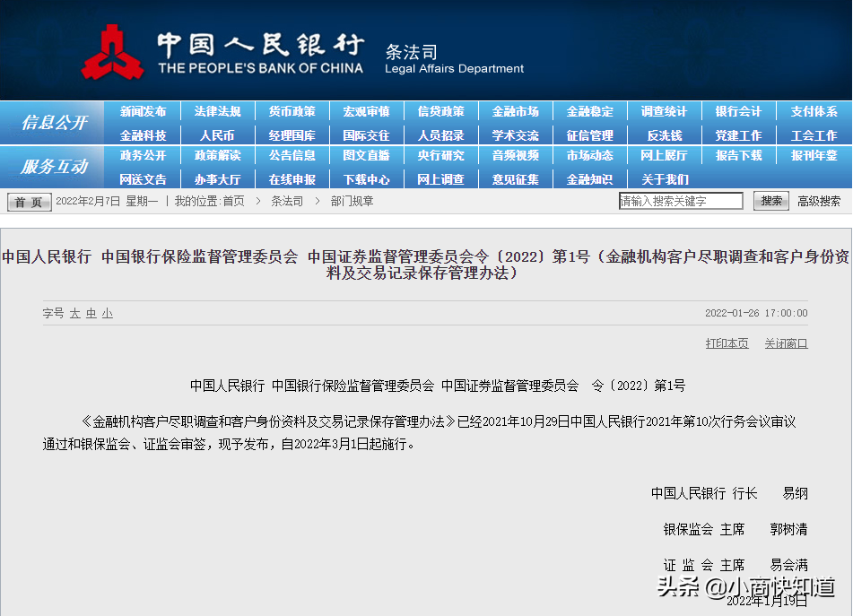Open the 法律法规 menu item
Image resolution: width=853 pixels, height=616 pixels.
(x=217, y=111)
